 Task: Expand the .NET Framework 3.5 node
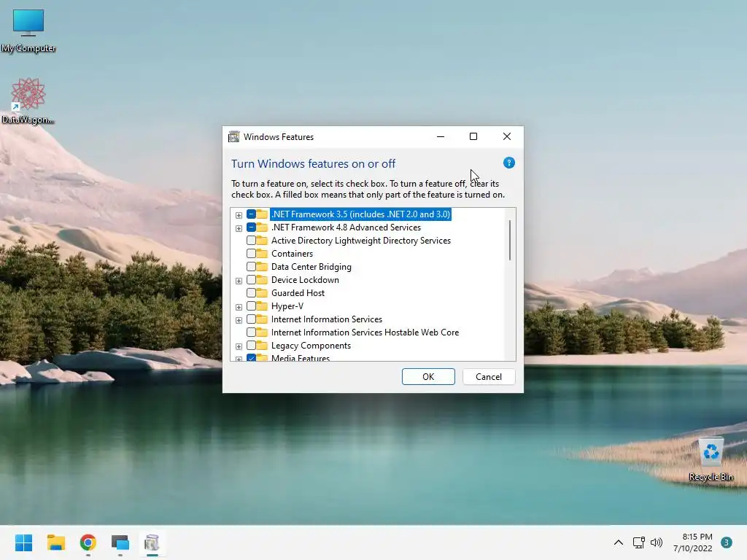tap(239, 215)
